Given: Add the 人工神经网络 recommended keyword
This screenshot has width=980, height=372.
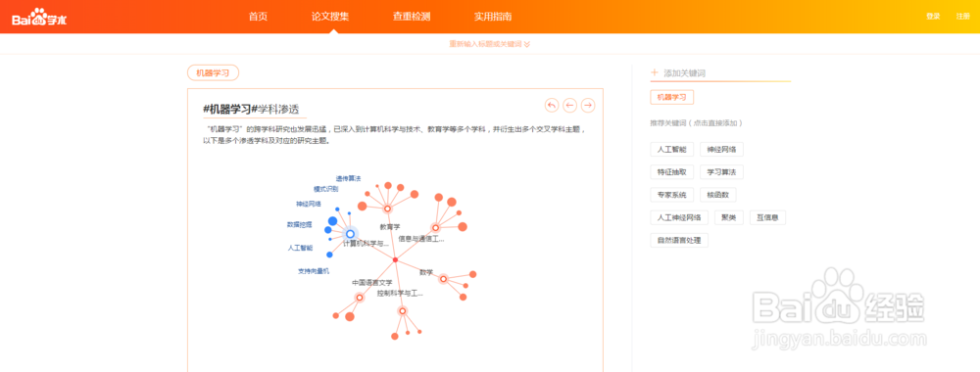Looking at the screenshot, I should pyautogui.click(x=679, y=218).
